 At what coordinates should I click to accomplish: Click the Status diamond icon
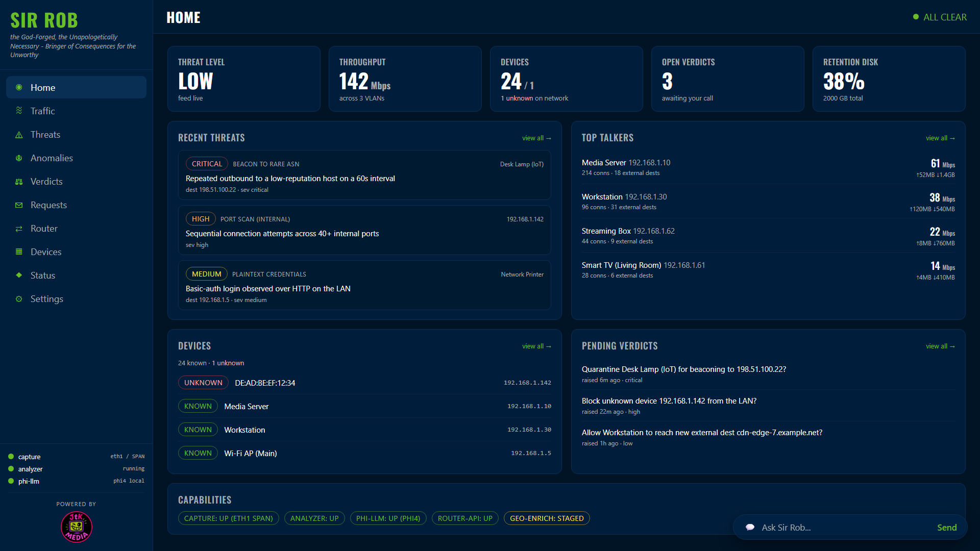pyautogui.click(x=19, y=275)
